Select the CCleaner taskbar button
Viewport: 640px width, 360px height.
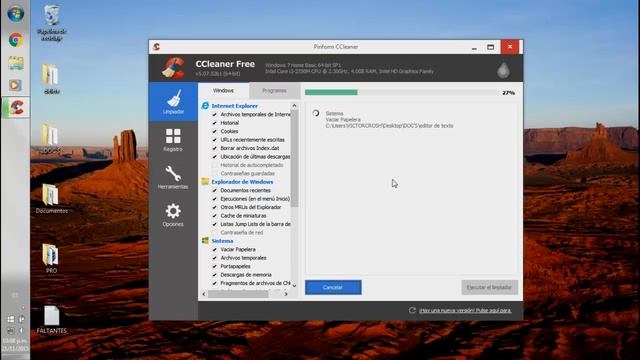pos(16,108)
